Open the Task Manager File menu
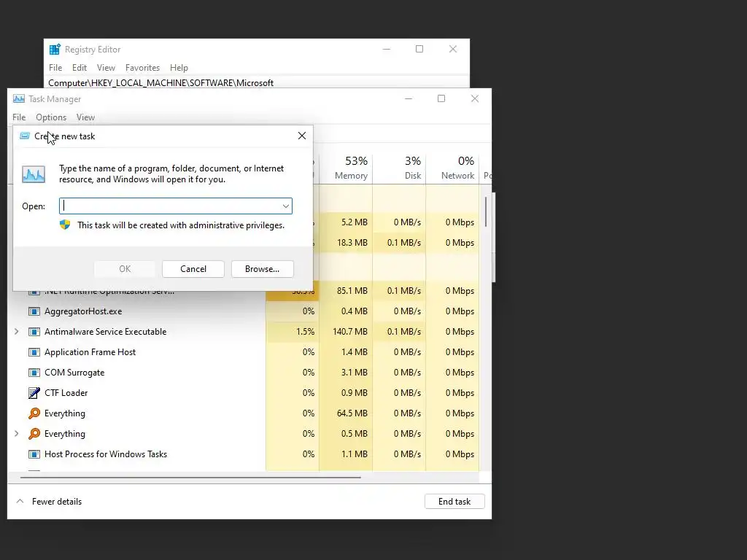Screen dimensions: 747x560 pyautogui.click(x=19, y=117)
